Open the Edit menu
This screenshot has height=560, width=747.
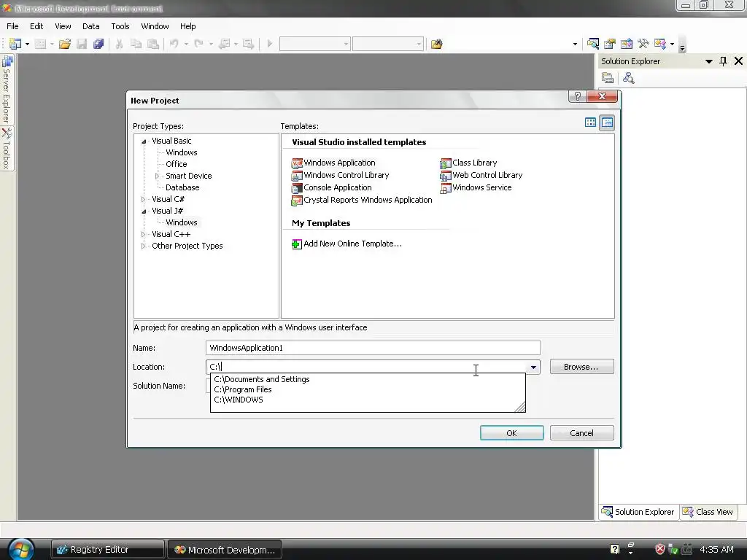pos(36,26)
